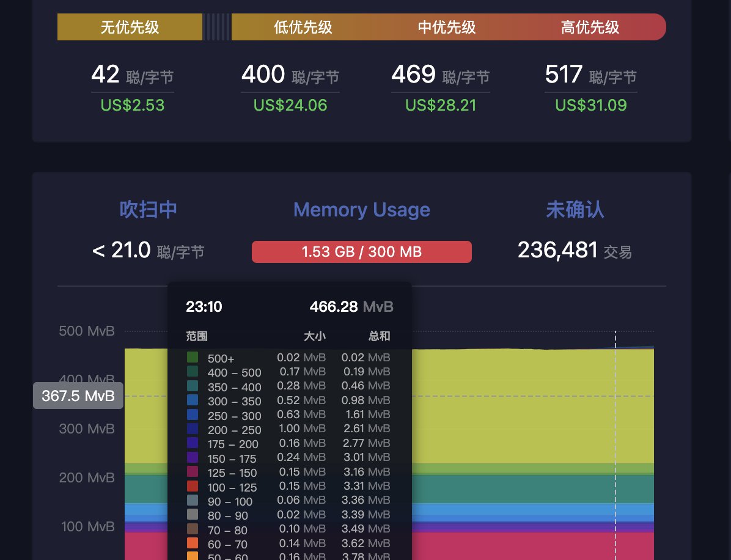Click the 90 – 100 range color swatch
The height and width of the screenshot is (560, 731).
(193, 500)
